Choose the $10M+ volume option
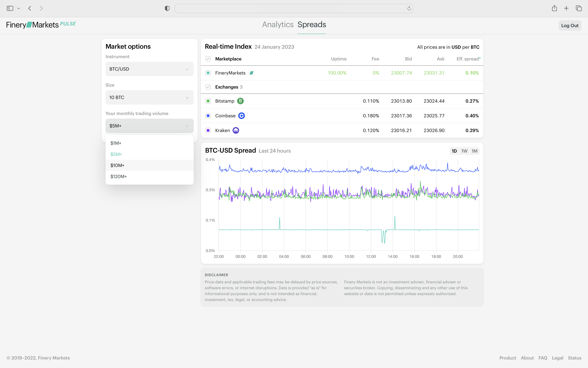This screenshot has height=368, width=588. [150, 166]
